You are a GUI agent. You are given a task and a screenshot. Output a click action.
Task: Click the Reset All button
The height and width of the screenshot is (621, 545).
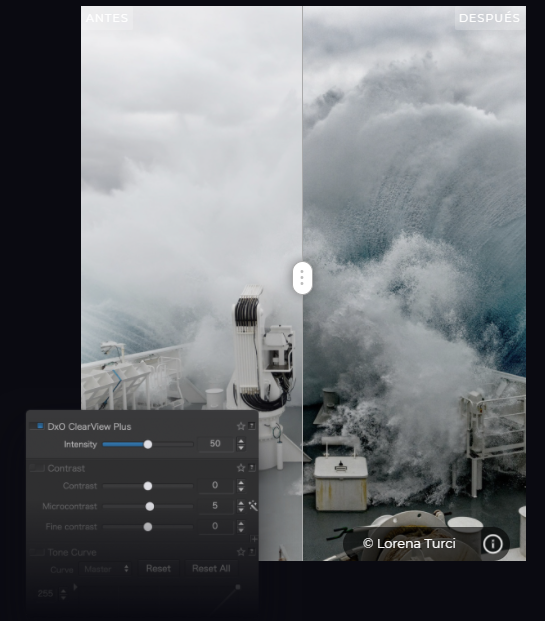[211, 569]
